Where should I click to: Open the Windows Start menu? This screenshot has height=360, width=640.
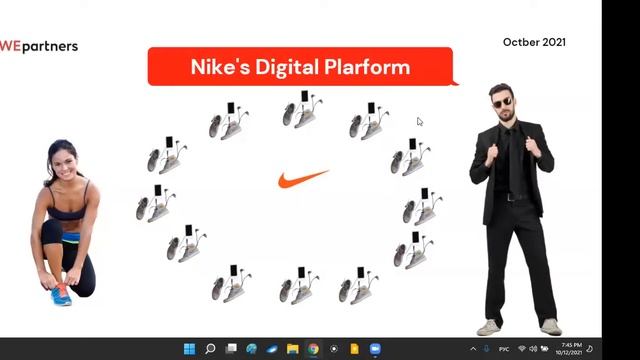(189, 349)
